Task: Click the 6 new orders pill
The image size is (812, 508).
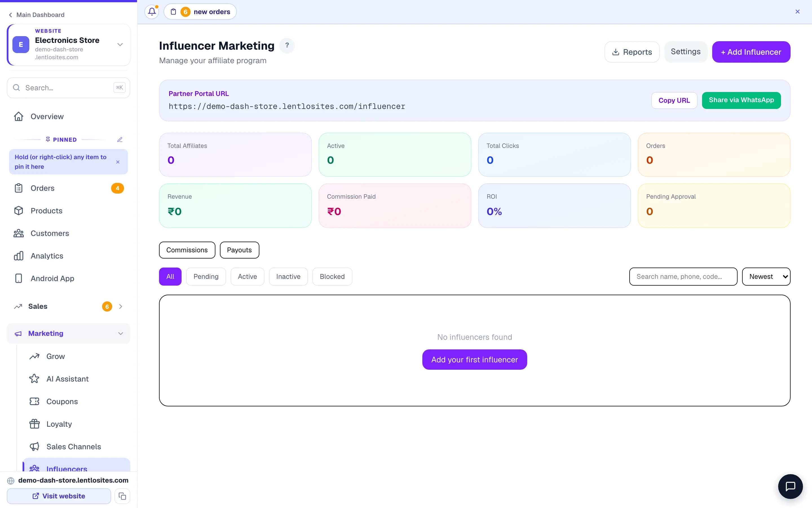Action: (x=200, y=12)
